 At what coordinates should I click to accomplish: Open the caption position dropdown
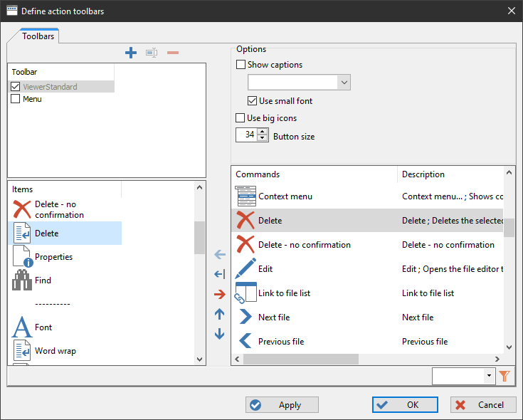coord(344,83)
